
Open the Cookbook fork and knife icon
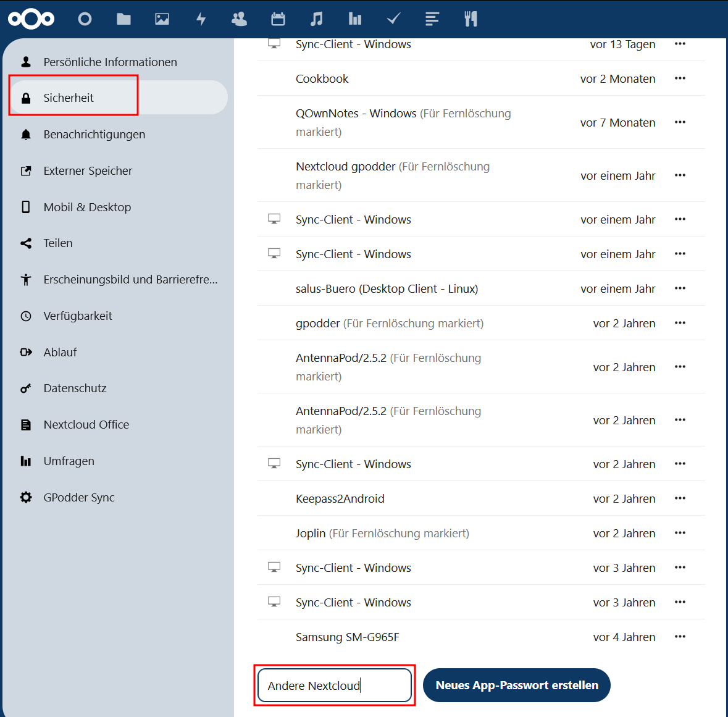(471, 19)
